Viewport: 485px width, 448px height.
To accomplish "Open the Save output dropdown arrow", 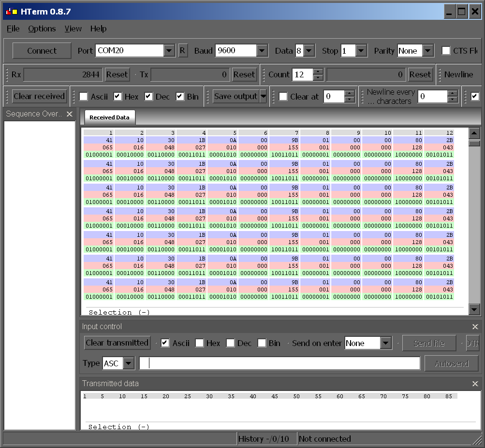I will pyautogui.click(x=263, y=97).
